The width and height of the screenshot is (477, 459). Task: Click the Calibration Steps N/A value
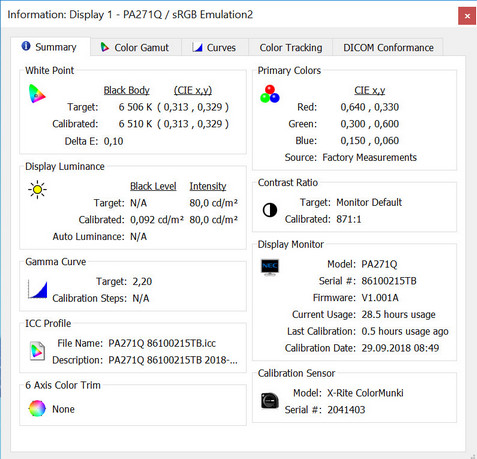(x=141, y=298)
